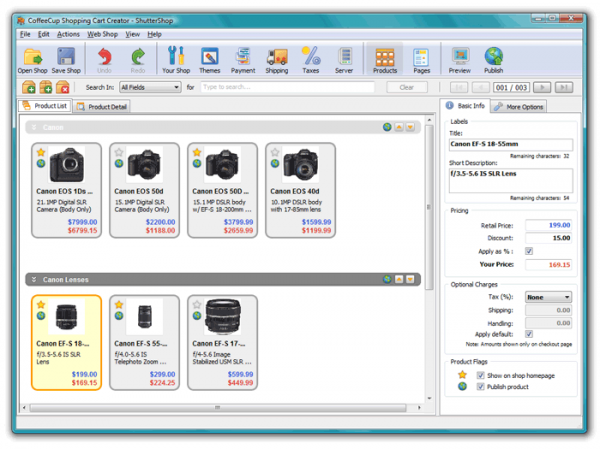Toggle the Apply as % checkbox
Viewport: 600px width, 449px height.
coord(529,251)
